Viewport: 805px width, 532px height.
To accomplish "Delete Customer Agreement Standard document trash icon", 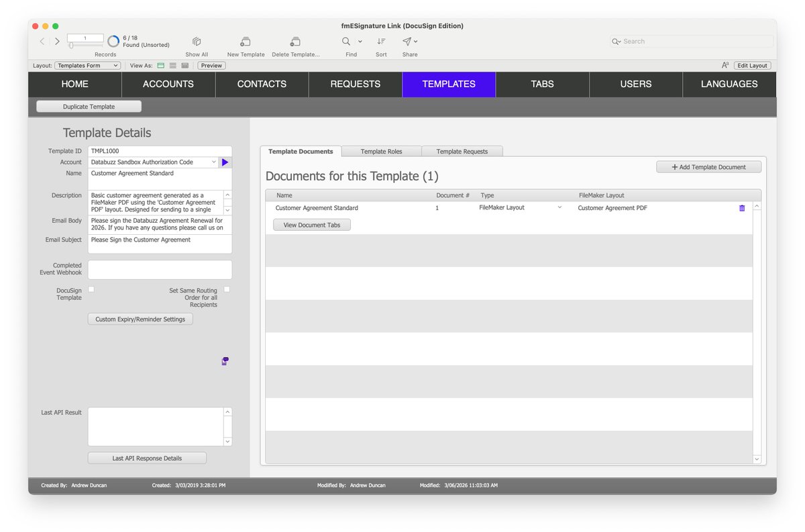I will [x=742, y=208].
